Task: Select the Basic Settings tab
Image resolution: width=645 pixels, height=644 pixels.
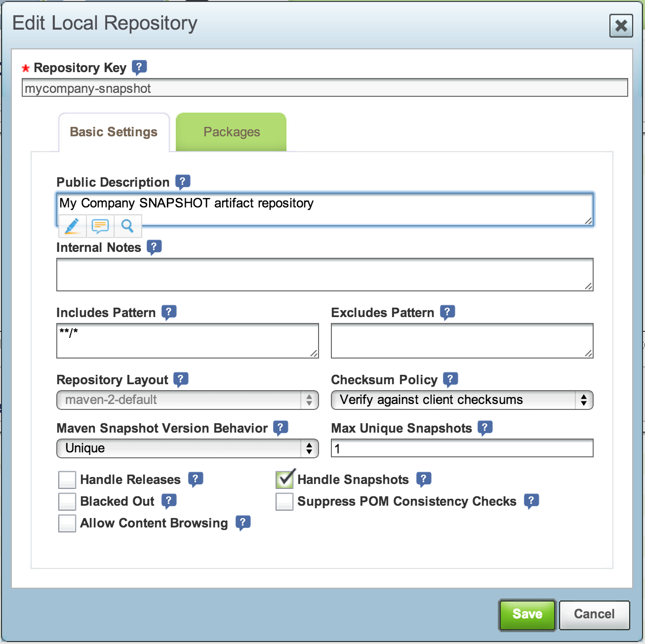Action: pyautogui.click(x=114, y=132)
